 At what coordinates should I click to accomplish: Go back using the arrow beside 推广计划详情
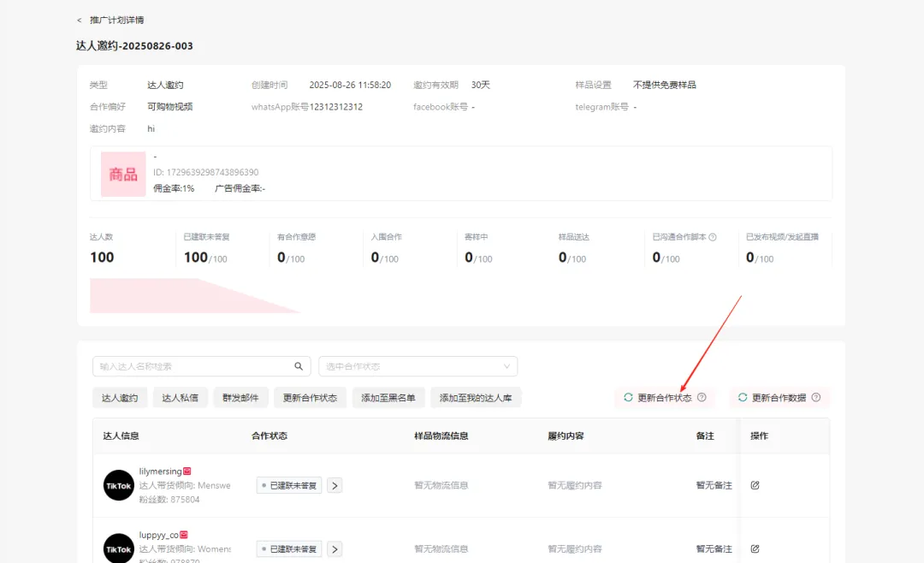coord(79,20)
